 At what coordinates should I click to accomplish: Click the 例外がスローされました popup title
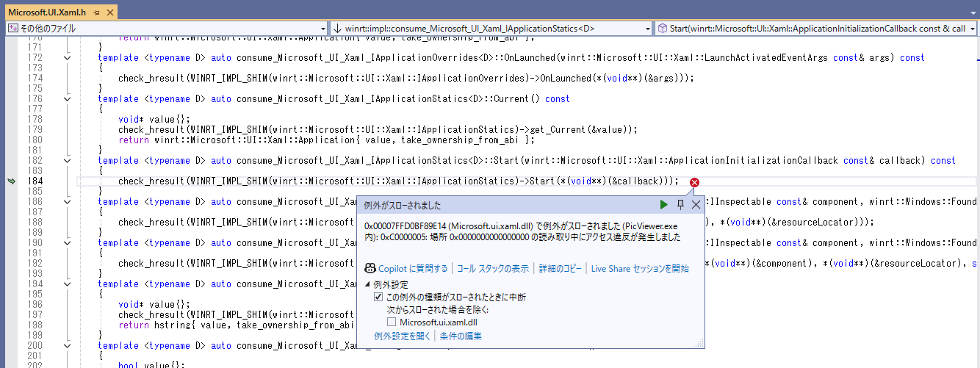click(403, 206)
